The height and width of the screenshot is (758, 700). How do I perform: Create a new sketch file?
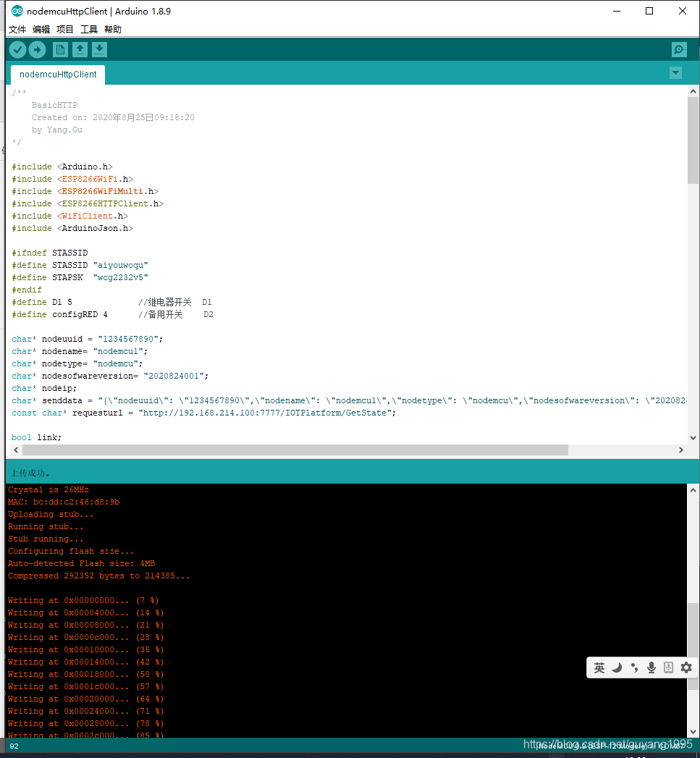click(60, 49)
